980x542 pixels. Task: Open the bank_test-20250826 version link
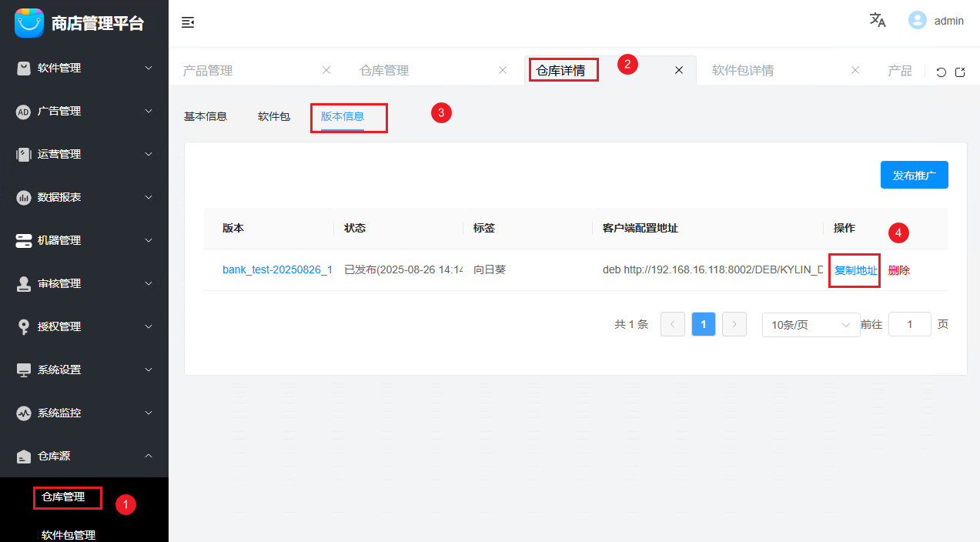(277, 270)
